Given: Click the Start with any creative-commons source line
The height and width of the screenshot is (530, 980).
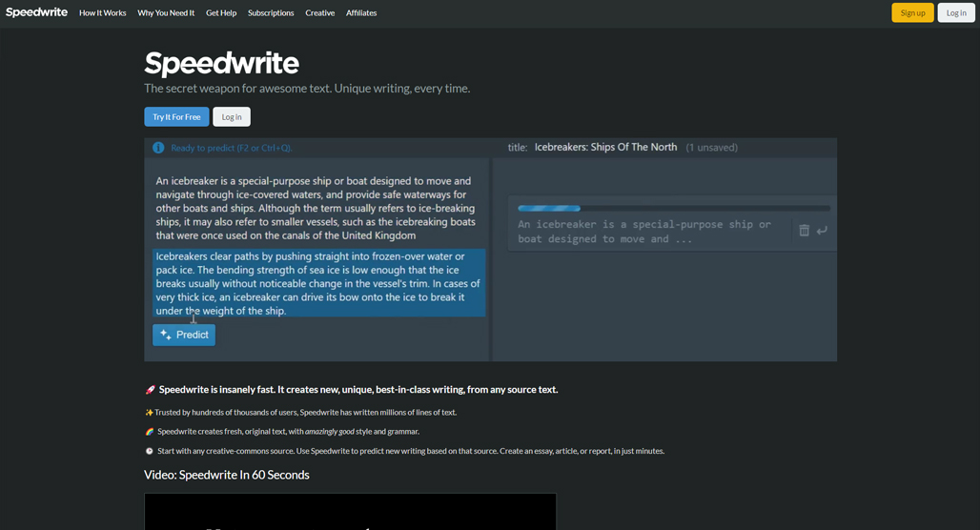Looking at the screenshot, I should (x=405, y=451).
